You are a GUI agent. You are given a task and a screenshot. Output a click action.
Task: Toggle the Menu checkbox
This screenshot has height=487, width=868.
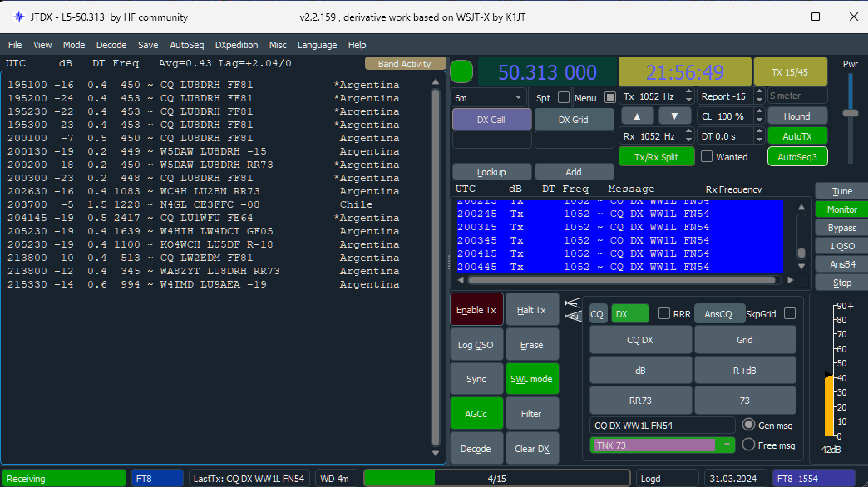610,97
